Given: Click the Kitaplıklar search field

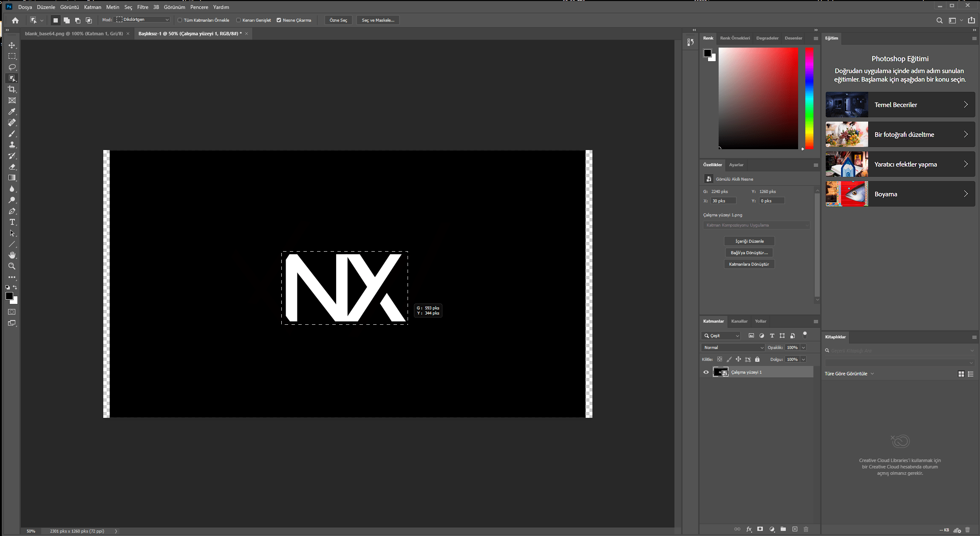Looking at the screenshot, I should click(900, 351).
